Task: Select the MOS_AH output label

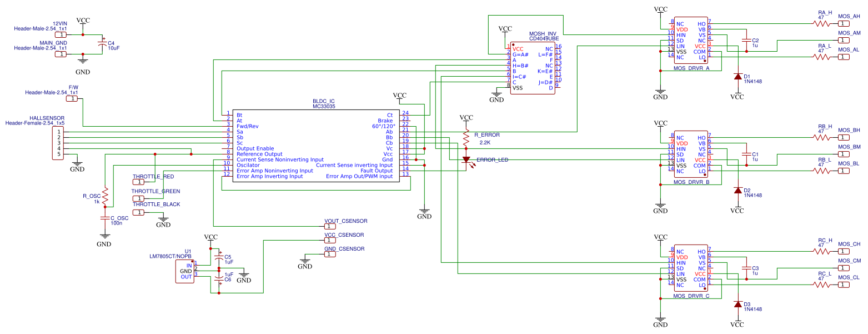Action: click(x=849, y=17)
